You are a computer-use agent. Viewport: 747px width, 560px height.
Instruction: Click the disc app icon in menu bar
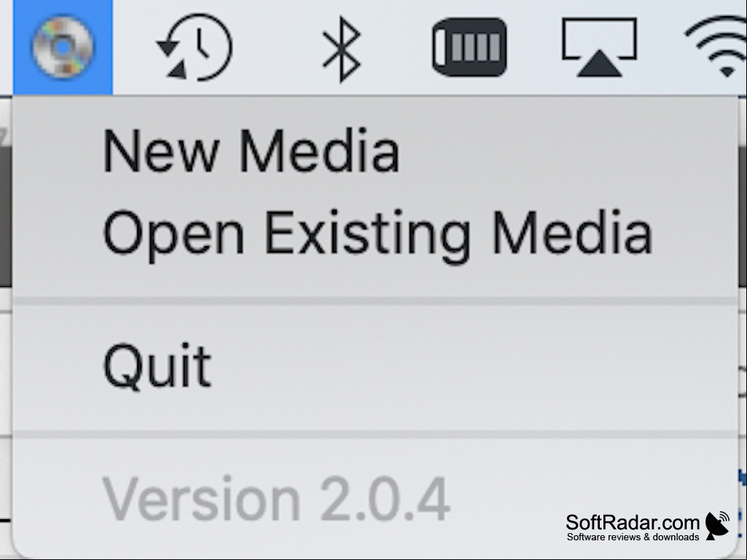[63, 47]
